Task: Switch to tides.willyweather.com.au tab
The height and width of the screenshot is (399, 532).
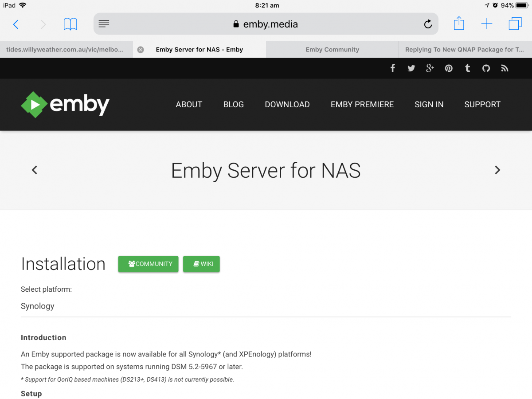Action: pos(66,50)
